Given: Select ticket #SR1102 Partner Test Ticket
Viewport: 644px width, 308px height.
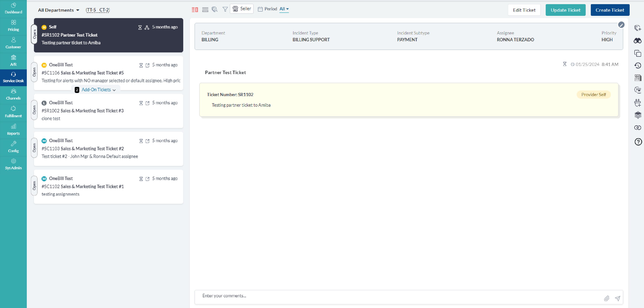Looking at the screenshot, I should coord(108,35).
